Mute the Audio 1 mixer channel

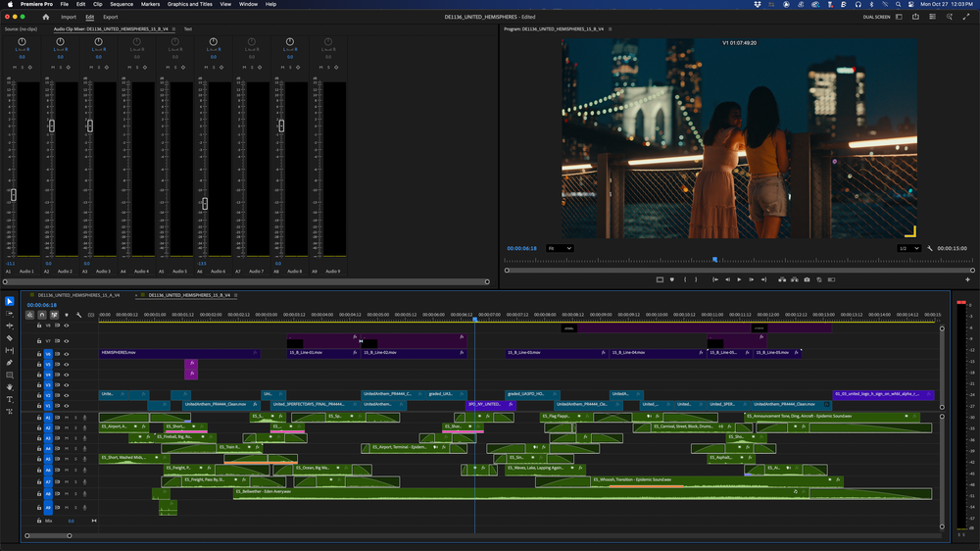[x=15, y=67]
